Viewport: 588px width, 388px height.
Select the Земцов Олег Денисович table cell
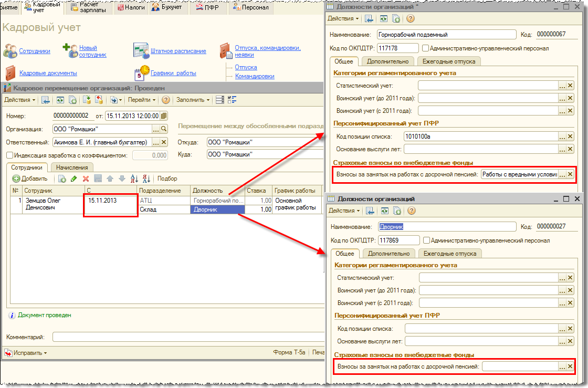tap(53, 204)
